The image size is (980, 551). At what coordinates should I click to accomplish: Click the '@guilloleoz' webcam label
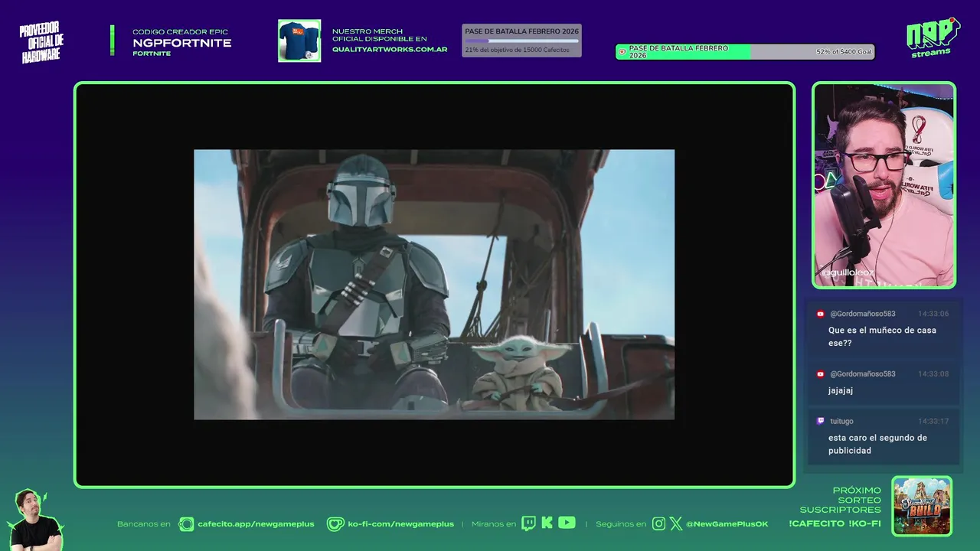click(x=848, y=272)
